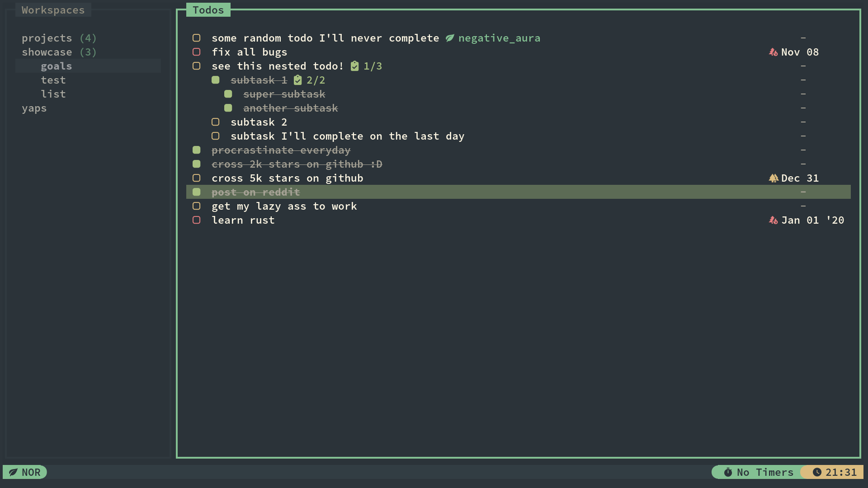
Task: Uncheck the 'super subtask' checkbox
Action: click(x=228, y=94)
